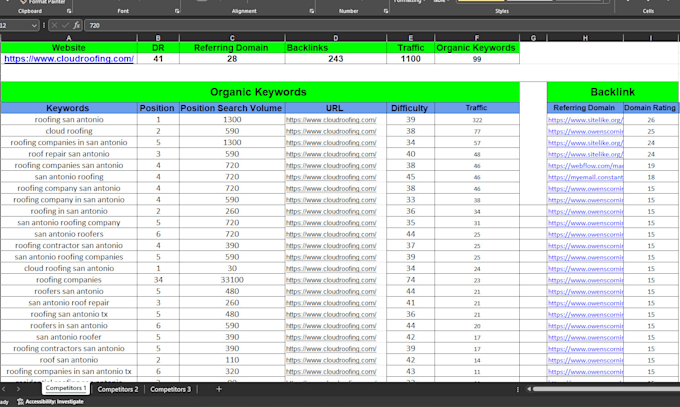Select the search volume 110 cell
This screenshot has width=680, height=407.
232,360
